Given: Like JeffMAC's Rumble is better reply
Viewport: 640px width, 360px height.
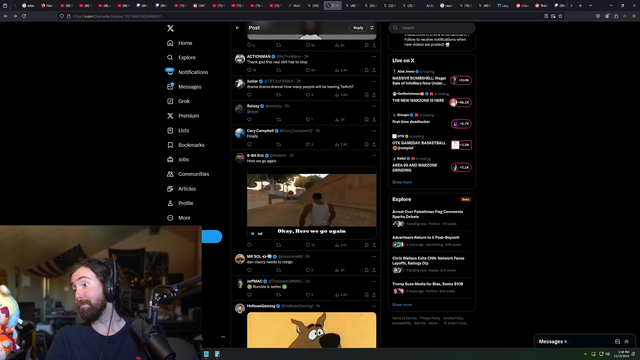Looking at the screenshot, I should (308, 295).
